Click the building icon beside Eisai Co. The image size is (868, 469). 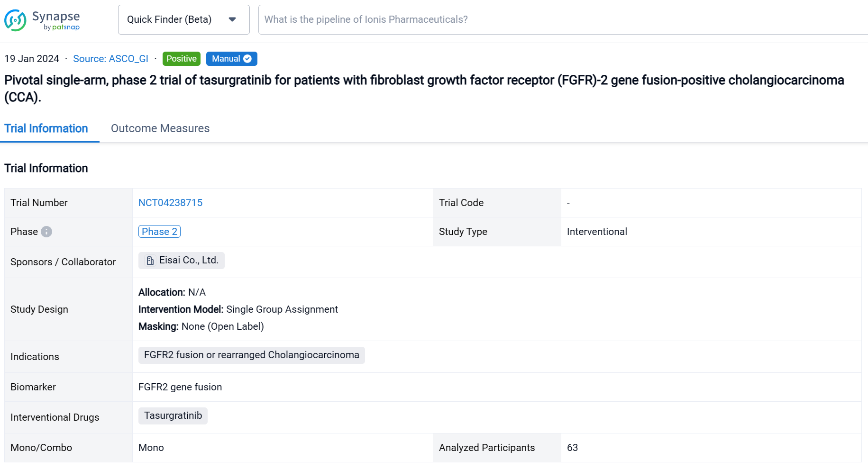coord(150,261)
